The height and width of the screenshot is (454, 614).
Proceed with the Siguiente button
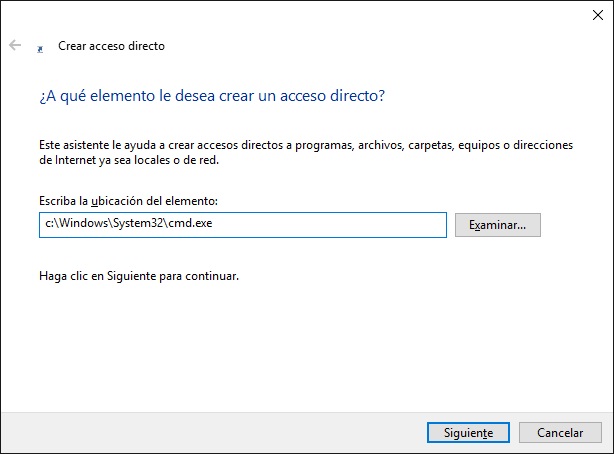[x=461, y=433]
